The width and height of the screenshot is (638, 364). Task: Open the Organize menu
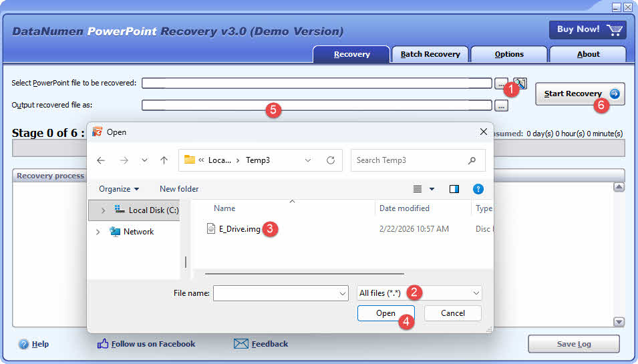click(119, 189)
